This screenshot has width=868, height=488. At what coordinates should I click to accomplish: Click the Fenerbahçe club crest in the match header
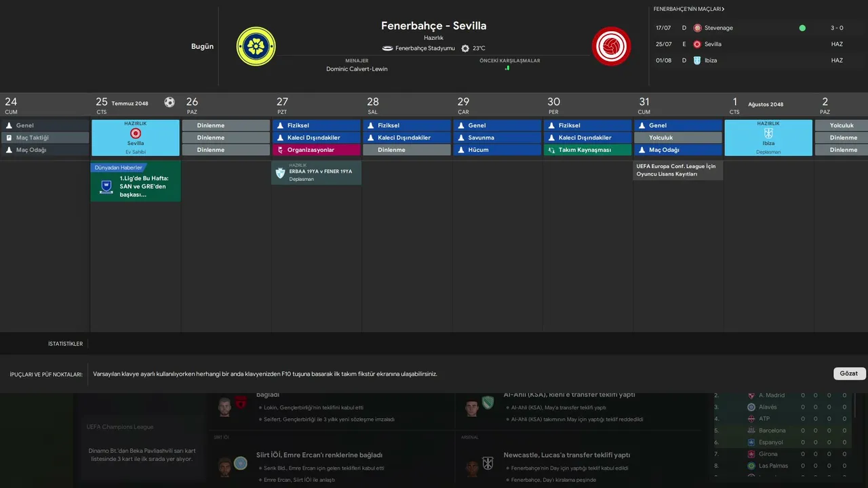pyautogui.click(x=256, y=46)
